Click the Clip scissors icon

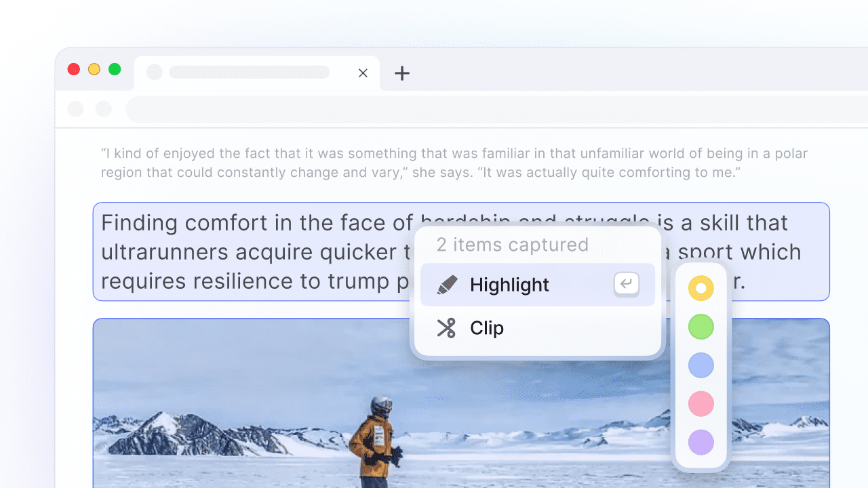tap(446, 328)
